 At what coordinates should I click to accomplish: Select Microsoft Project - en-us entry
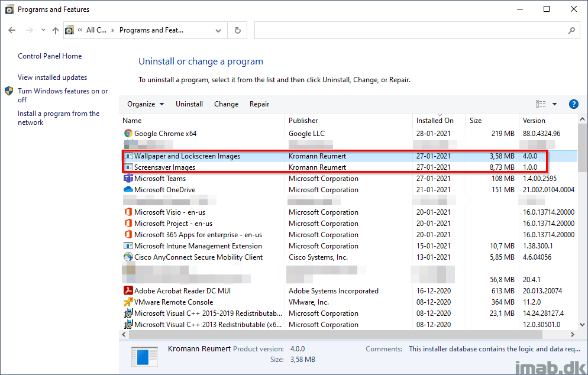pos(173,224)
